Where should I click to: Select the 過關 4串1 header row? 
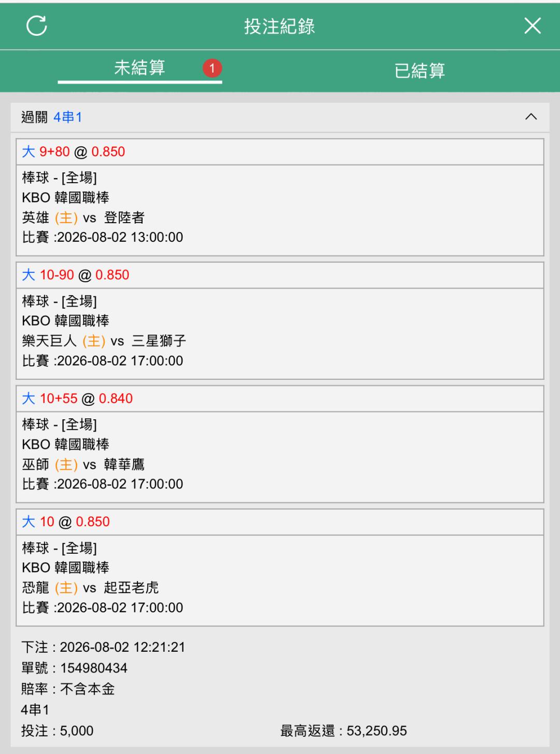click(280, 117)
